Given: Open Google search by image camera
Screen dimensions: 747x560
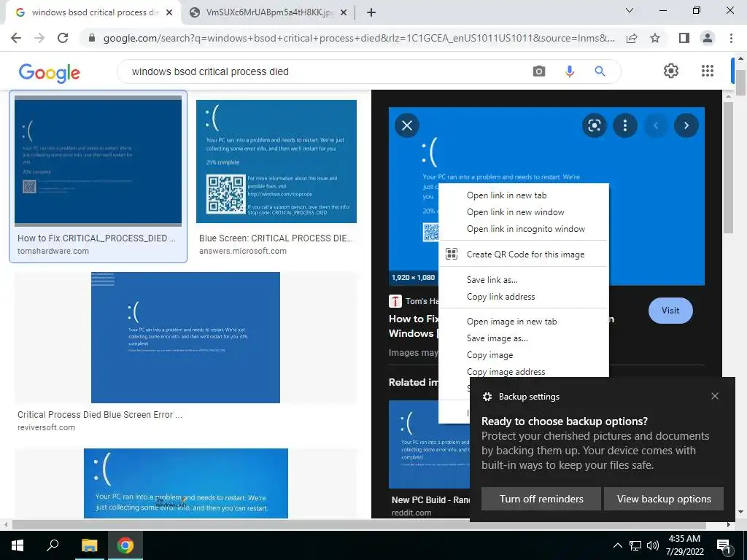Looking at the screenshot, I should [x=539, y=71].
